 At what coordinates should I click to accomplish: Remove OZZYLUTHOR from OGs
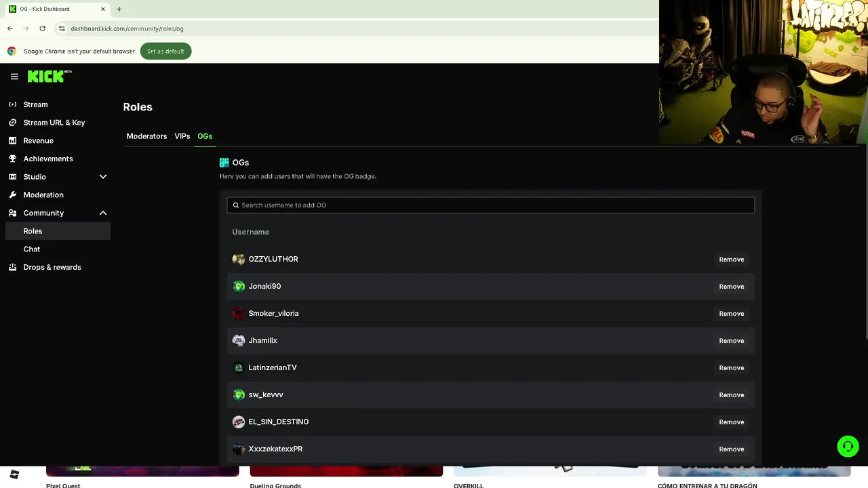tap(731, 259)
